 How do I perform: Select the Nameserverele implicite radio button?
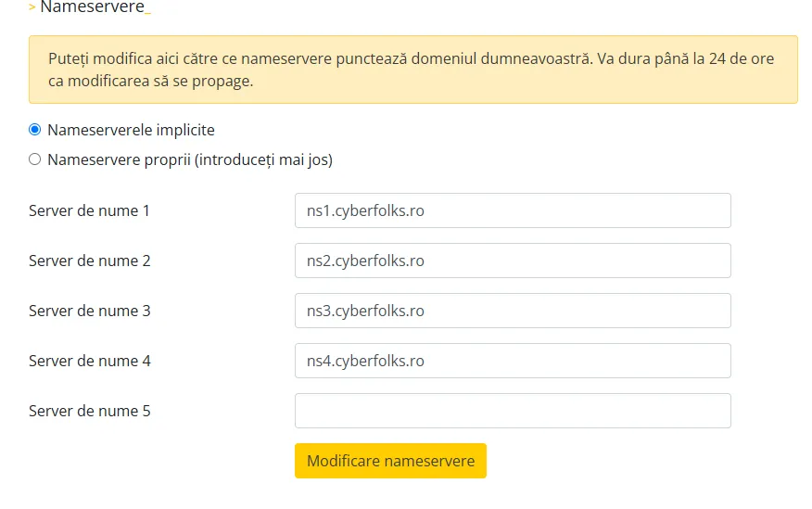point(34,130)
